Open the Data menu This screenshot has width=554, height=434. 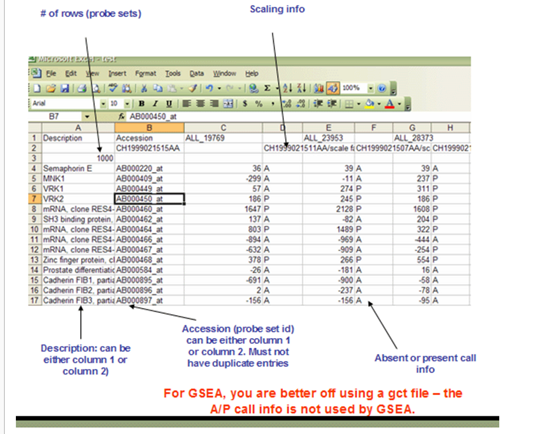point(196,74)
